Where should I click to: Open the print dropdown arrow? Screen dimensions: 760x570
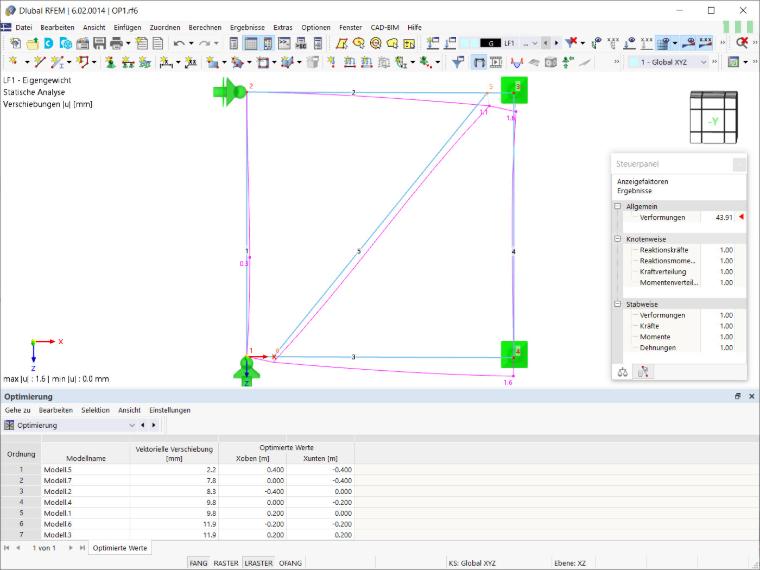pos(128,44)
